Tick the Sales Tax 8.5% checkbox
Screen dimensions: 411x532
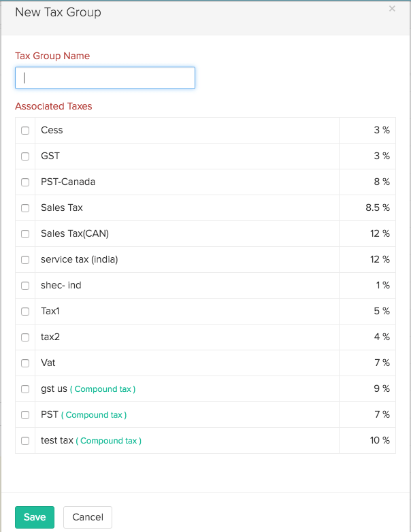click(25, 208)
